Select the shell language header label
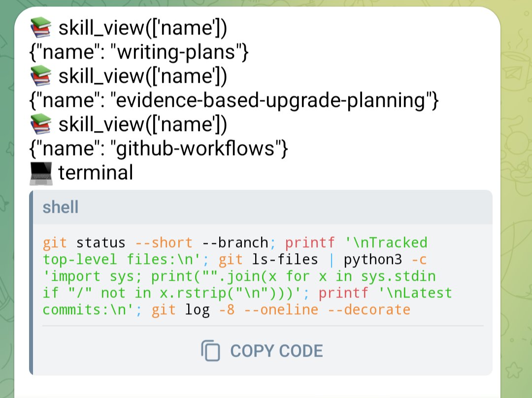This screenshot has height=398, width=532. click(61, 207)
